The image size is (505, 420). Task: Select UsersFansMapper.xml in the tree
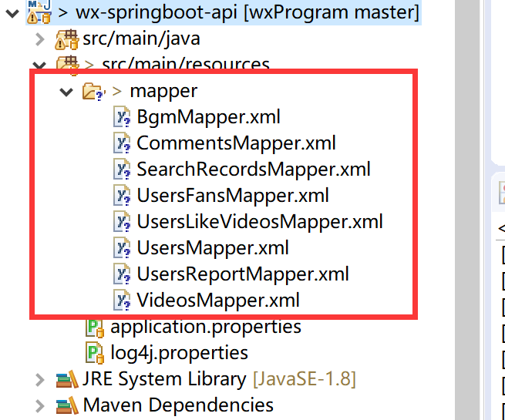(233, 196)
